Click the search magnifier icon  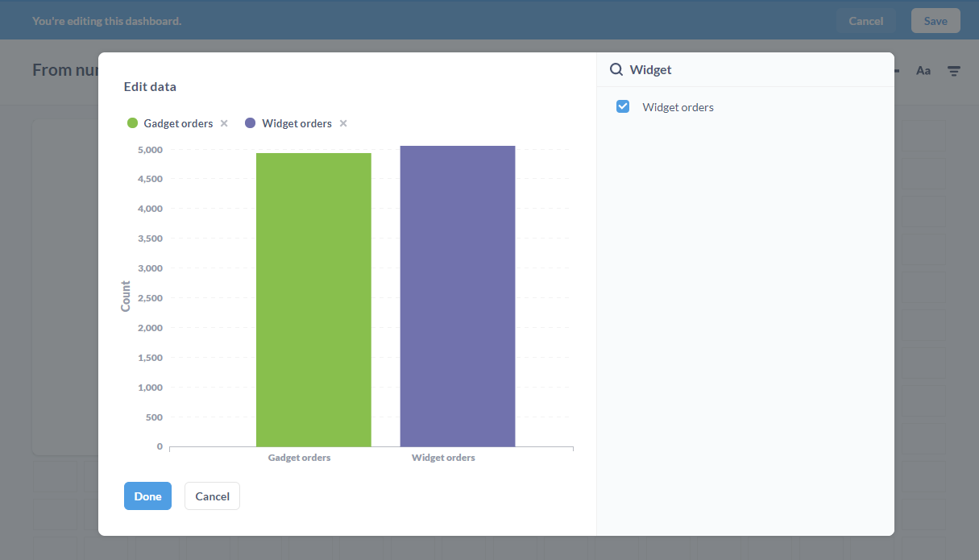click(616, 70)
